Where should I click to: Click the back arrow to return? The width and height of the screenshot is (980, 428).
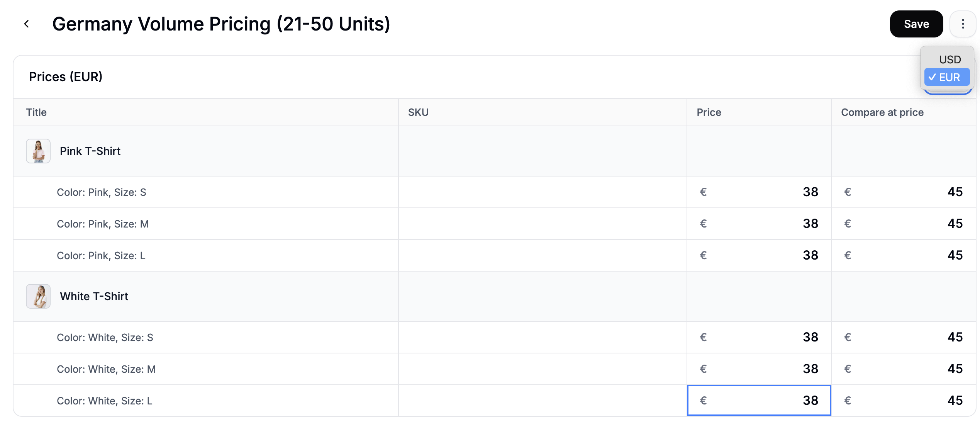click(x=26, y=24)
